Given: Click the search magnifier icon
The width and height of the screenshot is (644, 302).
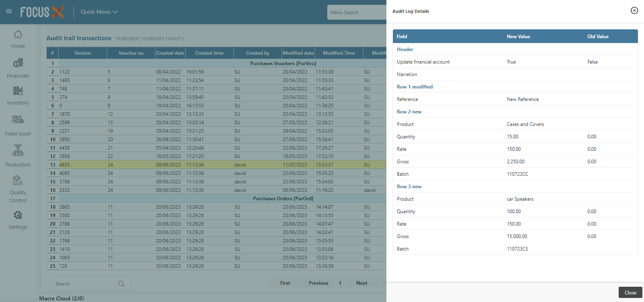Looking at the screenshot, I should tap(121, 284).
